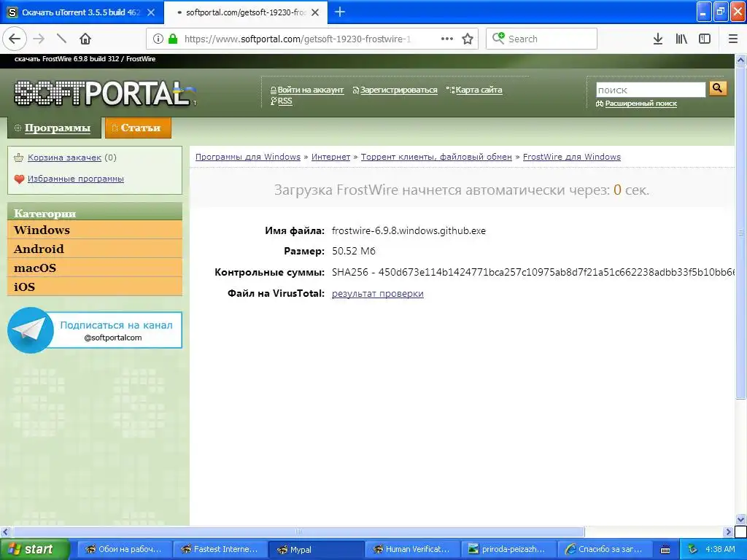
Task: Click the keyboard tray icon
Action: tap(665, 550)
